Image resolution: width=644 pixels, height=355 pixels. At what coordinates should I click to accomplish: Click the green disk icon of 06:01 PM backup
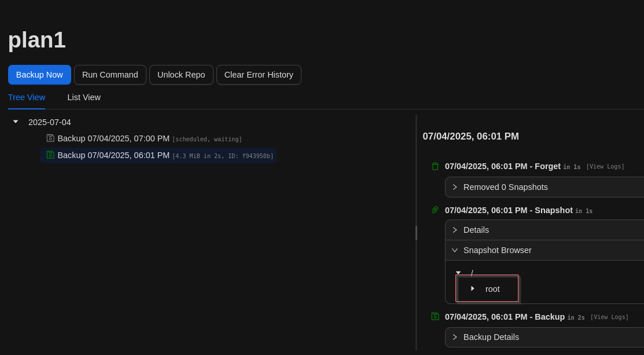click(x=50, y=155)
